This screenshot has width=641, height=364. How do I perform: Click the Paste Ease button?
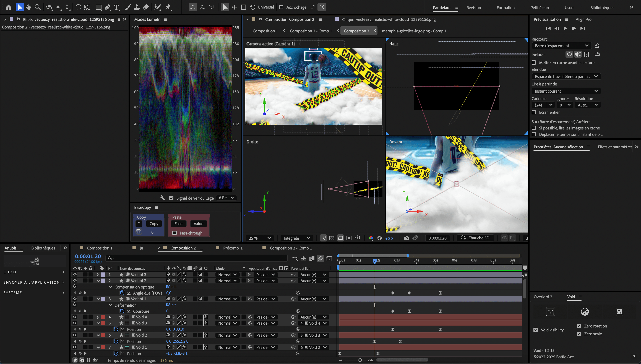point(178,223)
